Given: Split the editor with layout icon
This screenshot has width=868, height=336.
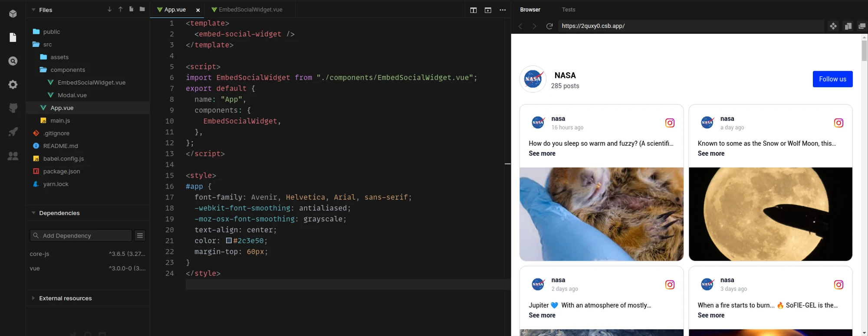Looking at the screenshot, I should pos(473,10).
